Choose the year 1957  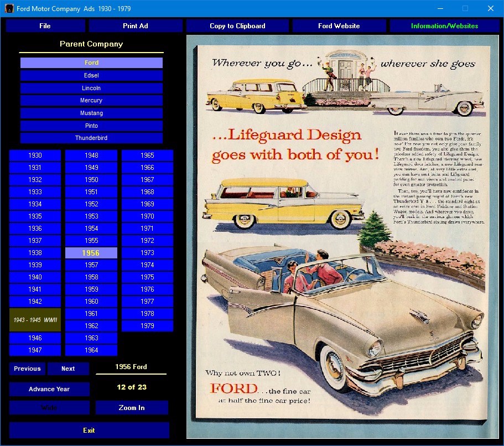91,265
